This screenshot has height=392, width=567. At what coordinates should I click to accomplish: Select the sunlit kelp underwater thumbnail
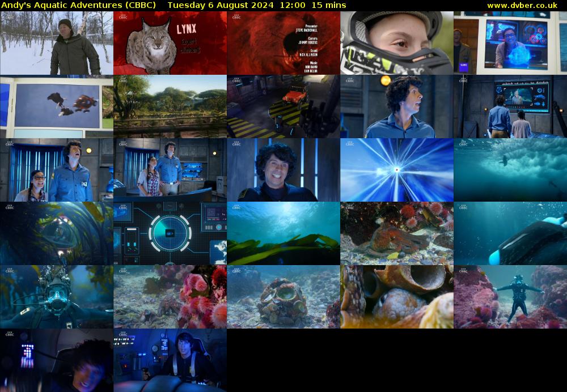[x=283, y=233]
